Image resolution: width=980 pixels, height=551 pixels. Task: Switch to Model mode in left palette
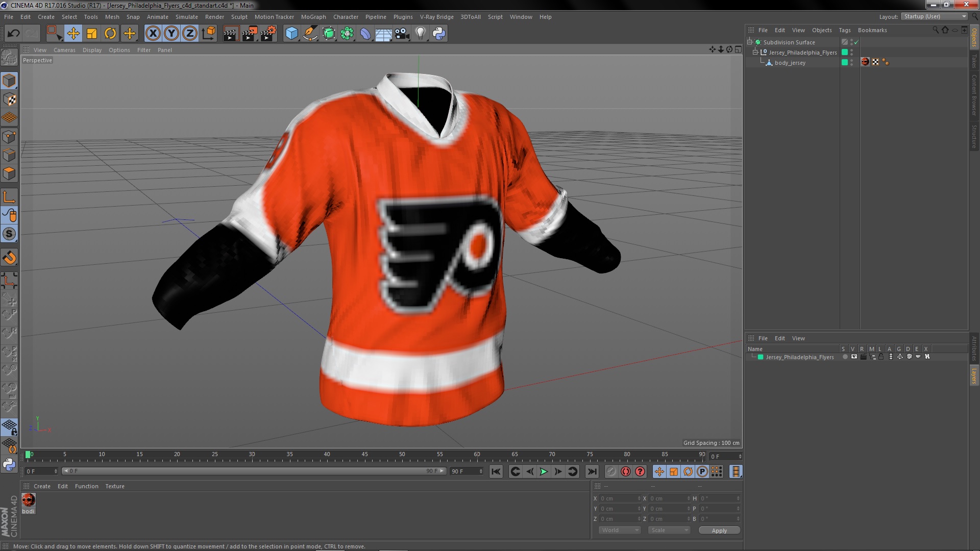[x=9, y=81]
